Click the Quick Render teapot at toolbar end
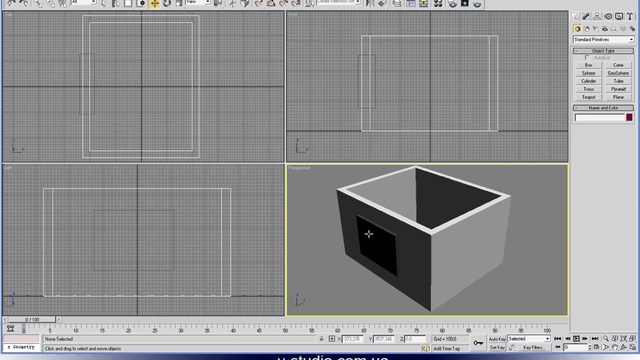Image resolution: width=640 pixels, height=360 pixels. pyautogui.click(x=478, y=3)
